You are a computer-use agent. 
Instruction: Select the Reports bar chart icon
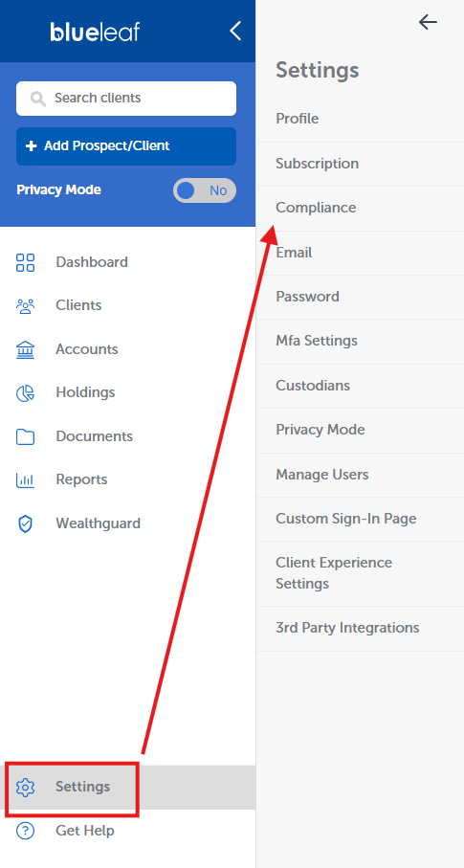pos(26,480)
